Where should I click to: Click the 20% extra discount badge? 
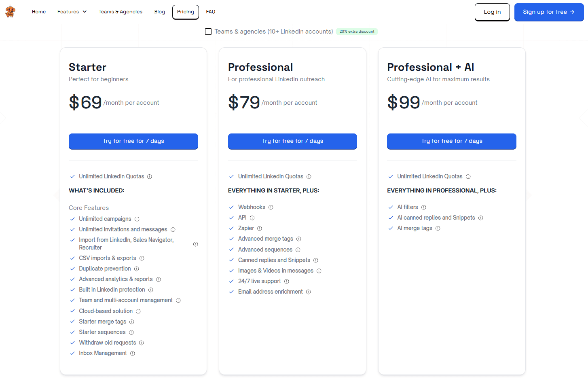point(357,32)
